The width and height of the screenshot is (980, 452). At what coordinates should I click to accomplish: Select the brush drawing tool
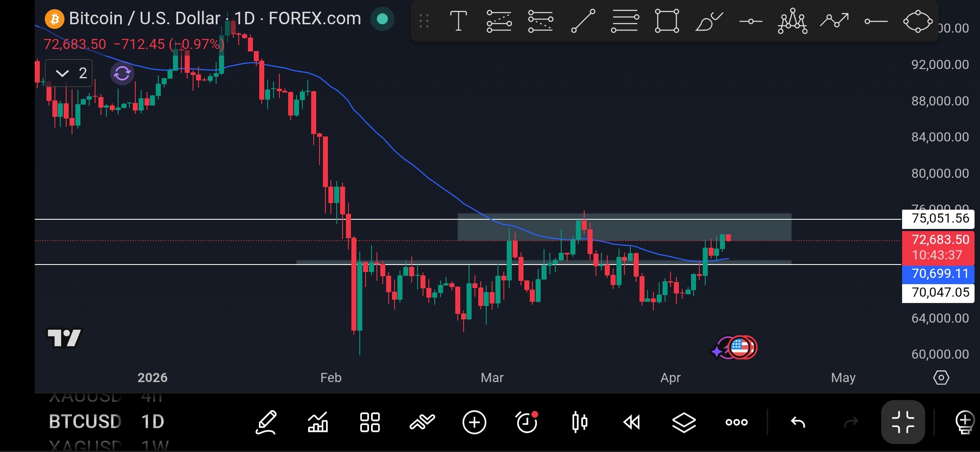pos(709,21)
